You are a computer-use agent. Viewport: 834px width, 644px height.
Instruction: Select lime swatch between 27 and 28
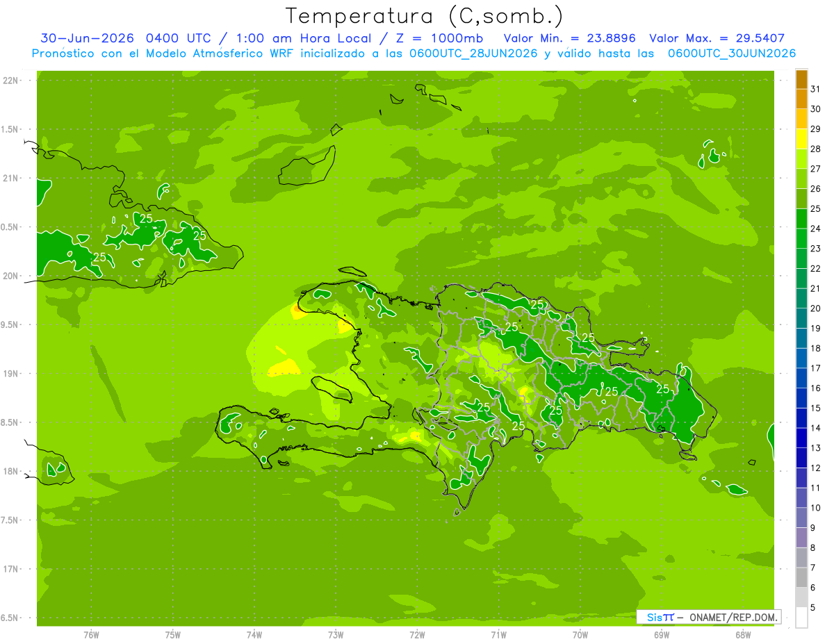801,158
